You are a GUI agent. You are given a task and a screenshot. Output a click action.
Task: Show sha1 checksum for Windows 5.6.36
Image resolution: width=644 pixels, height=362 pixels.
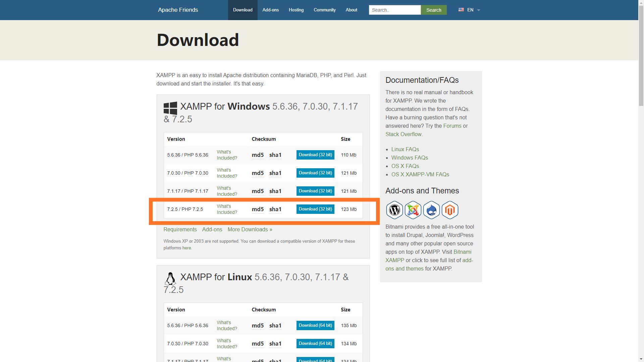(275, 155)
